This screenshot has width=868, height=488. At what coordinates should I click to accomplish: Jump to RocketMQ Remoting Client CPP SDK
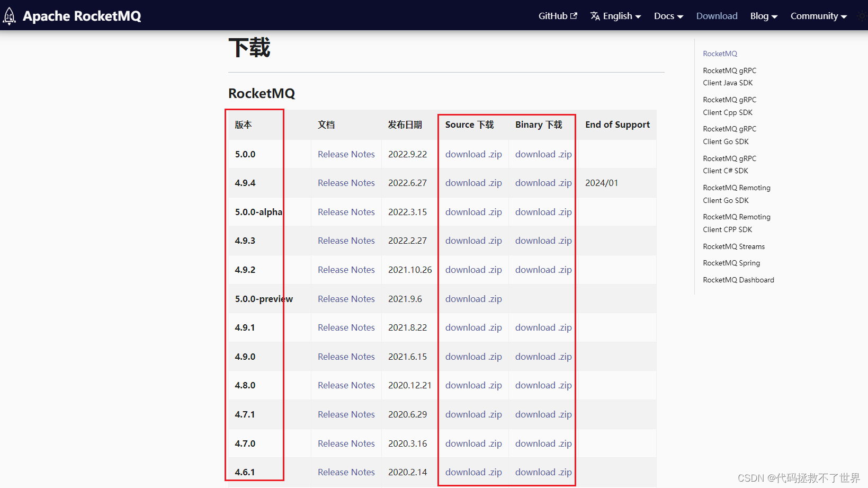click(x=737, y=223)
